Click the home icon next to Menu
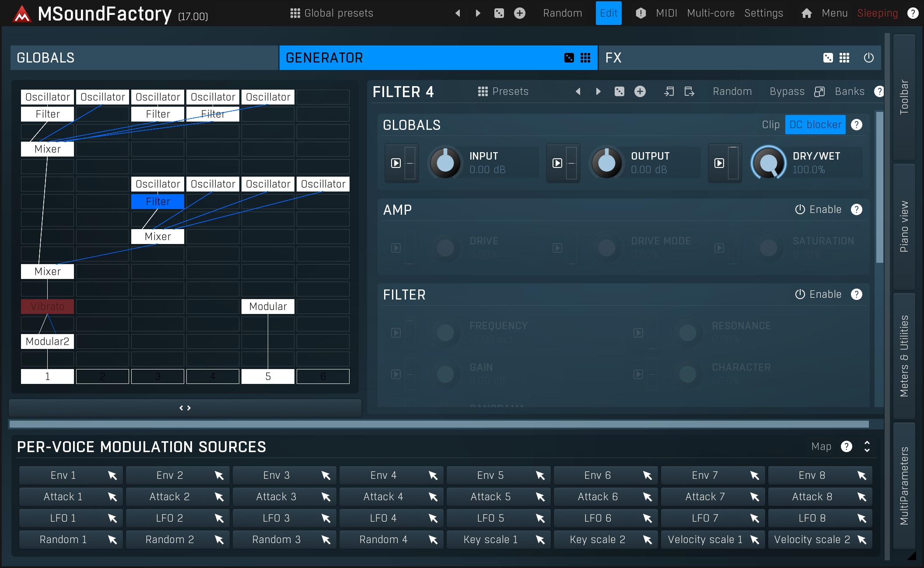 [806, 13]
